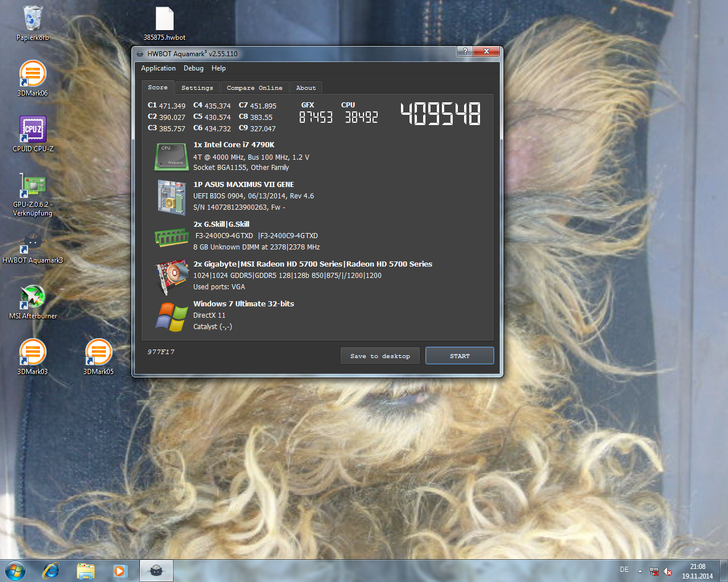The image size is (728, 582).
Task: Click the motherboard hardware icon
Action: tap(171, 197)
